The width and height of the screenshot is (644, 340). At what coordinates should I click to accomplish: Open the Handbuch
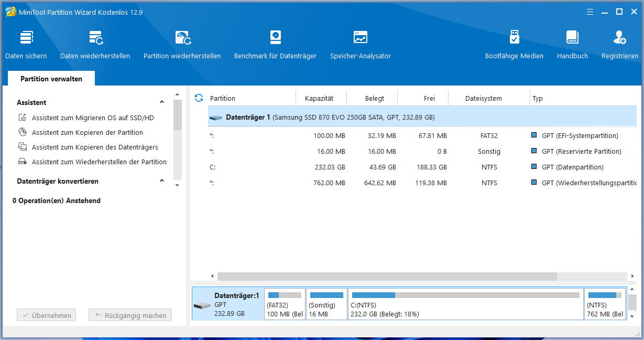(572, 45)
